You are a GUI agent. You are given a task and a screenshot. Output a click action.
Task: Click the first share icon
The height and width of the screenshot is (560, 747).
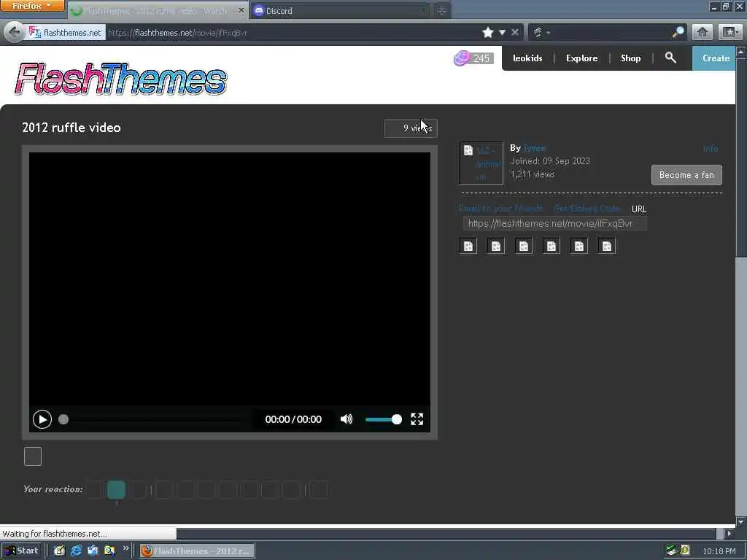(x=468, y=246)
